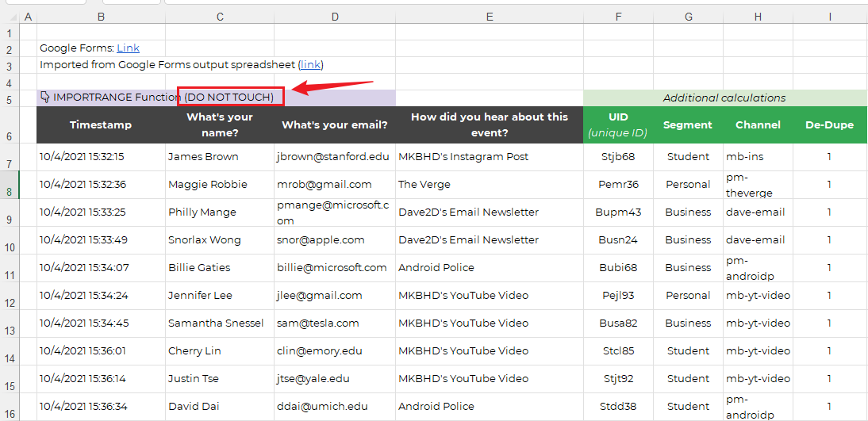Click UID cell Stdd38
Screen dimensions: 868x421
[618, 407]
